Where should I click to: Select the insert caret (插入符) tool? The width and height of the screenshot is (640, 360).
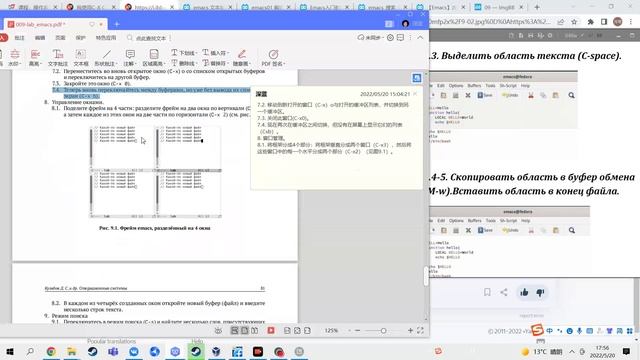pos(215,53)
